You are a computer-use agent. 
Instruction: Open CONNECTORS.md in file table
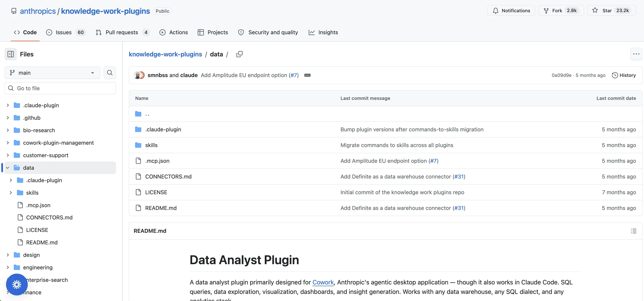168,176
